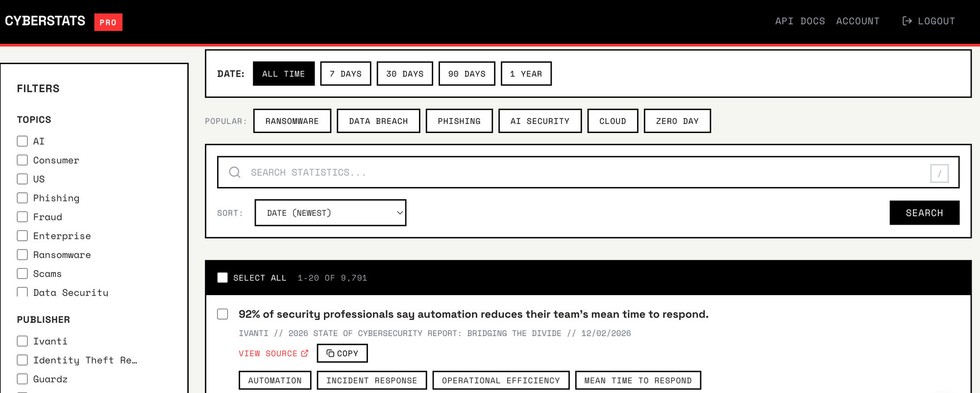
Task: Click the logout arrow icon
Action: (907, 21)
